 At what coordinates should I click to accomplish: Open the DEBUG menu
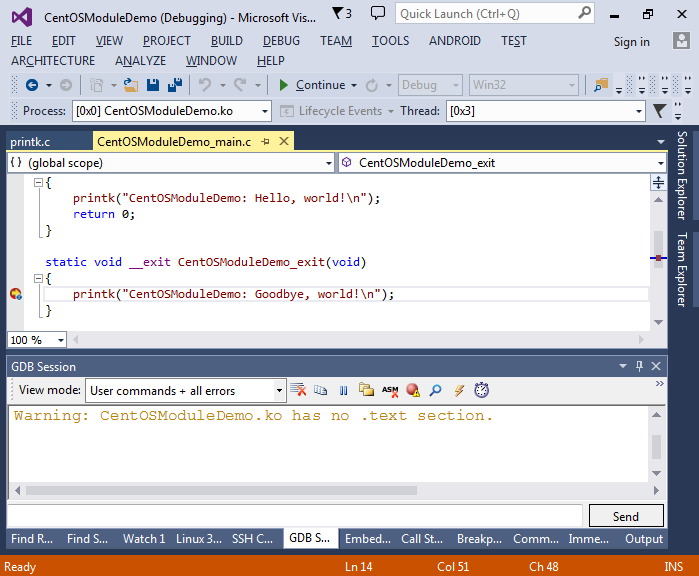[x=281, y=41]
